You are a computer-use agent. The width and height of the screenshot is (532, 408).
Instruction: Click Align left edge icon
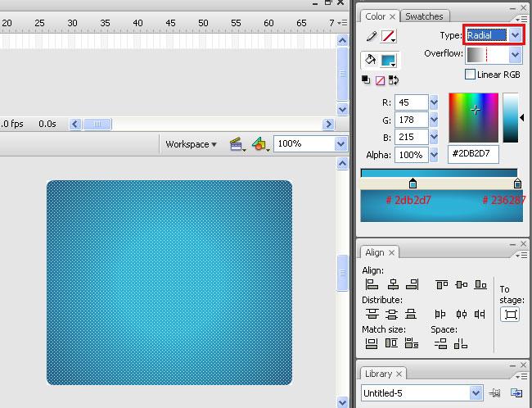click(x=372, y=284)
